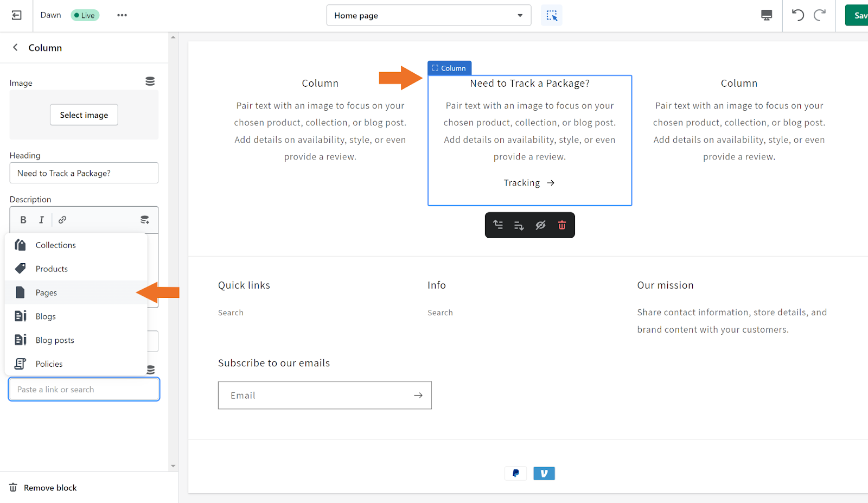Apply bold to description text
The image size is (868, 503).
[23, 220]
